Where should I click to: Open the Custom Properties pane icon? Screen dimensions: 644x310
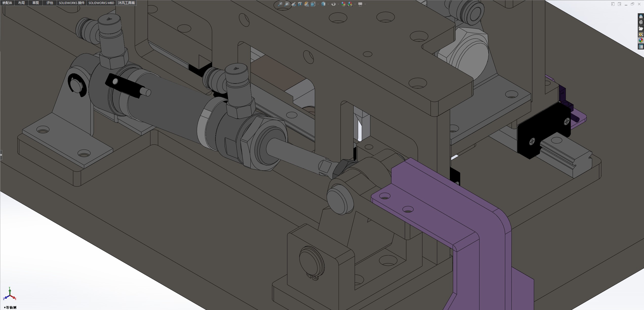641,47
